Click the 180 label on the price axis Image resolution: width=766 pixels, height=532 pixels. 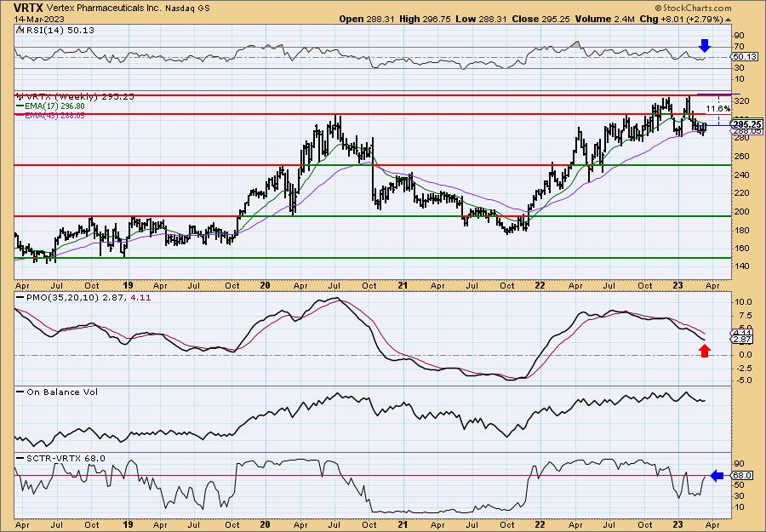(x=741, y=230)
